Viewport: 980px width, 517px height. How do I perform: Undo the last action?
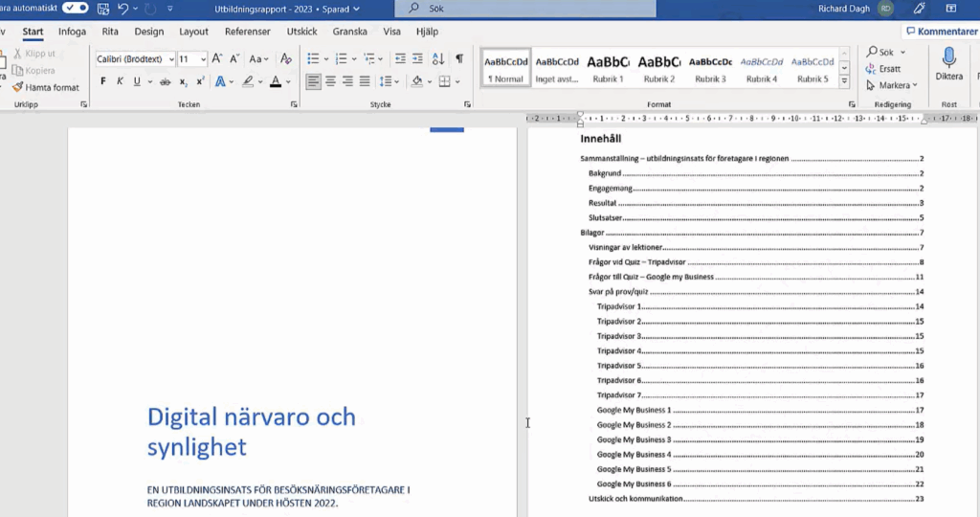pyautogui.click(x=123, y=9)
